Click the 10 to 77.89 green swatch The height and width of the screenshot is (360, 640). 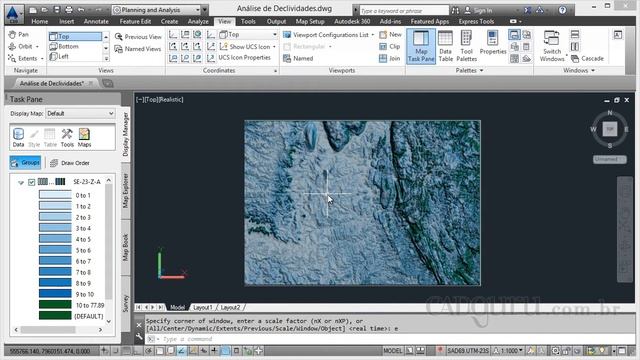click(x=55, y=305)
